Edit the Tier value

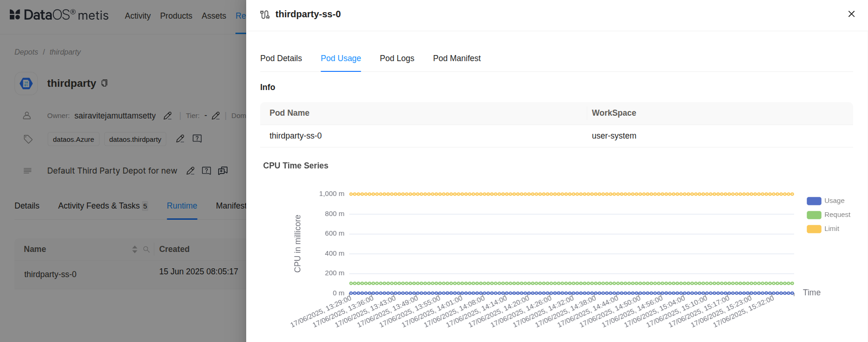click(216, 116)
